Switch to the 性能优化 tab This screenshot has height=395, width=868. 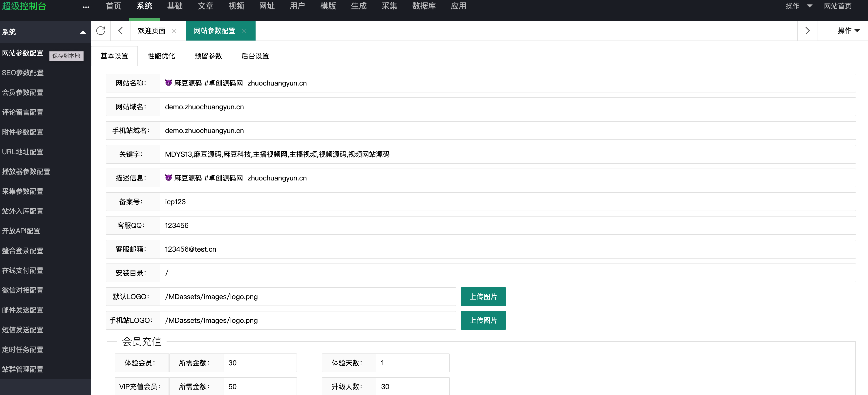pos(161,56)
